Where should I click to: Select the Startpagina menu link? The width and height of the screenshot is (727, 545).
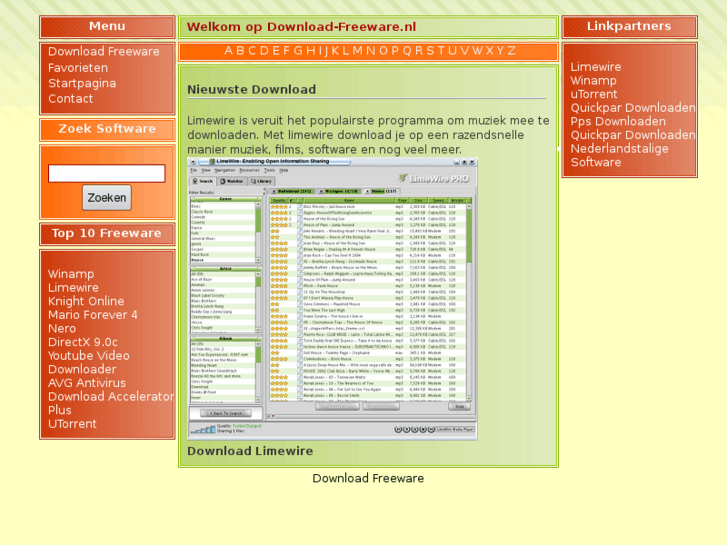[82, 83]
